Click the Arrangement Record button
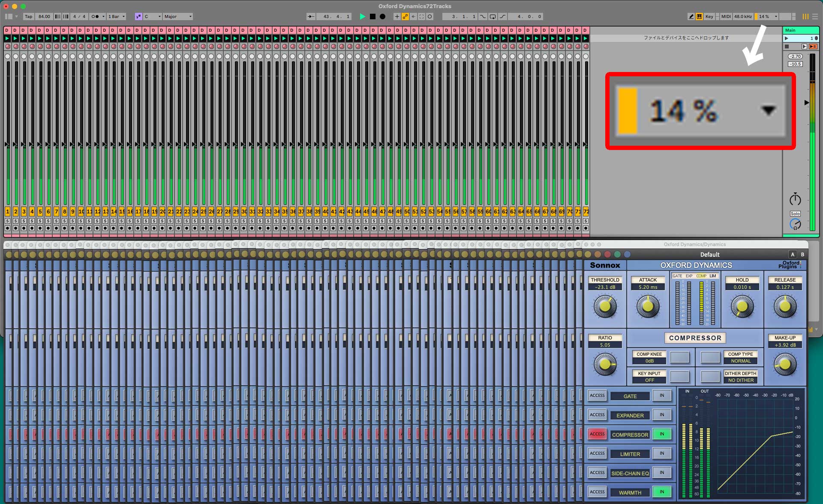This screenshot has width=823, height=504. pos(382,17)
